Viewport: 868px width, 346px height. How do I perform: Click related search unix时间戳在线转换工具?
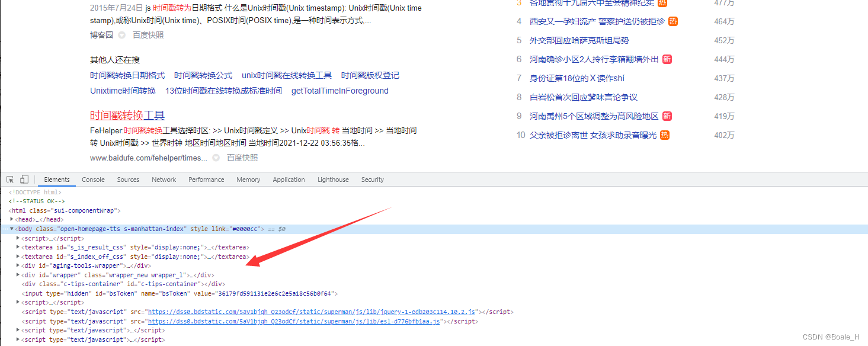(x=287, y=75)
